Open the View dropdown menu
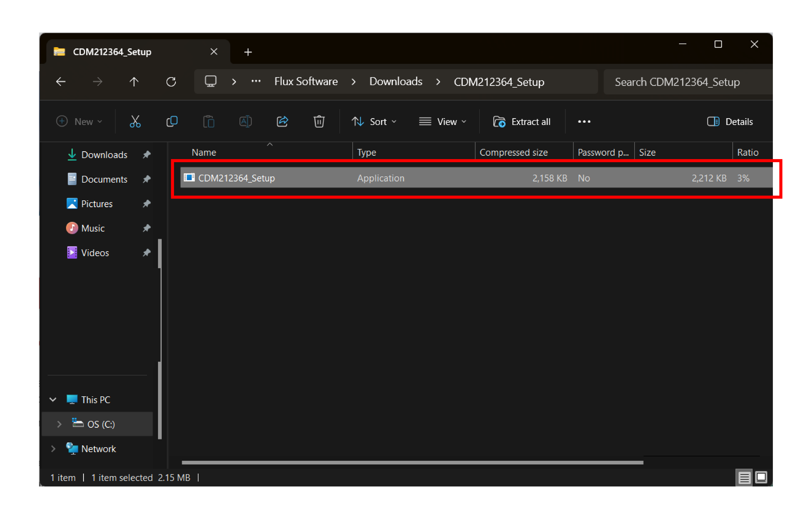The width and height of the screenshot is (812, 519). pos(442,122)
